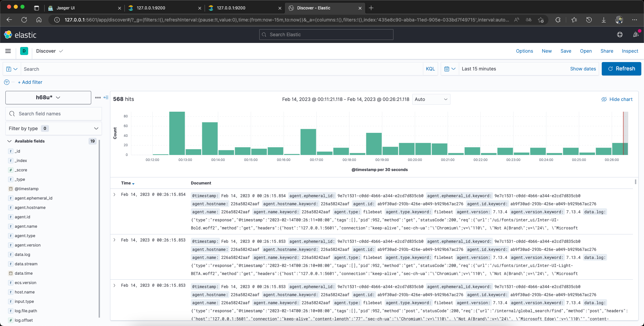Open the browser tab actions icon
The height and width of the screenshot is (326, 644).
pyautogui.click(x=37, y=8)
